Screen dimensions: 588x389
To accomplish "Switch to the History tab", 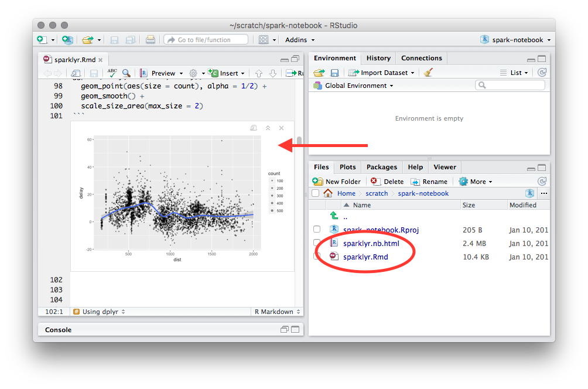I will coord(378,58).
